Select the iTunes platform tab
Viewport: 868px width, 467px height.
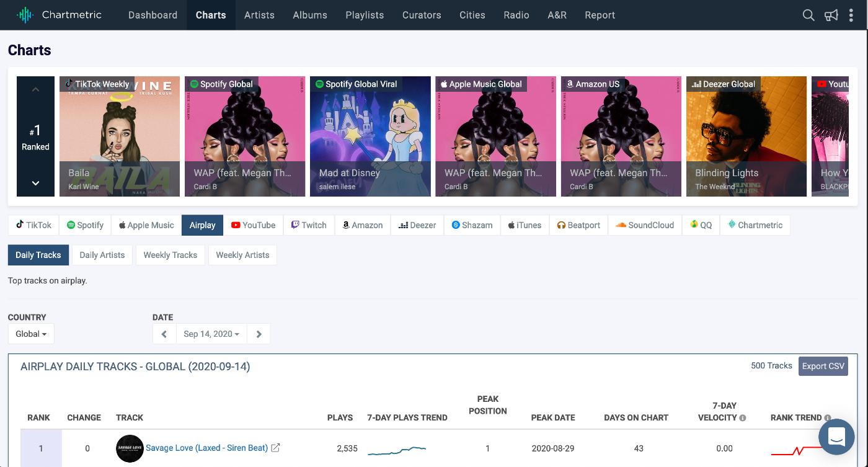point(525,225)
